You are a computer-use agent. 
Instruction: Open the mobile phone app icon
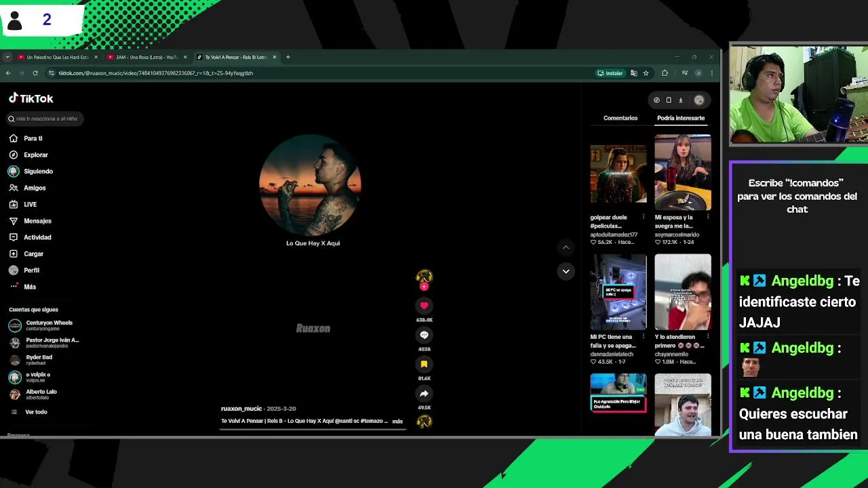669,100
